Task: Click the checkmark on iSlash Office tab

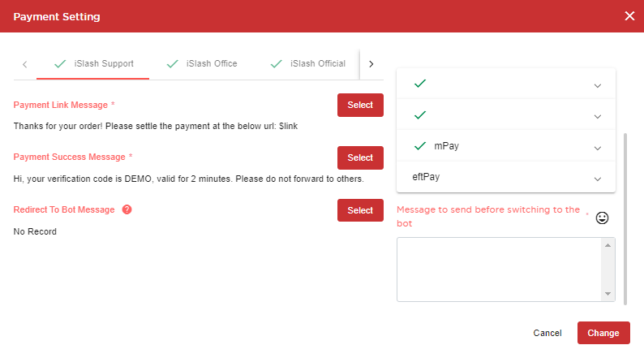Action: 172,63
